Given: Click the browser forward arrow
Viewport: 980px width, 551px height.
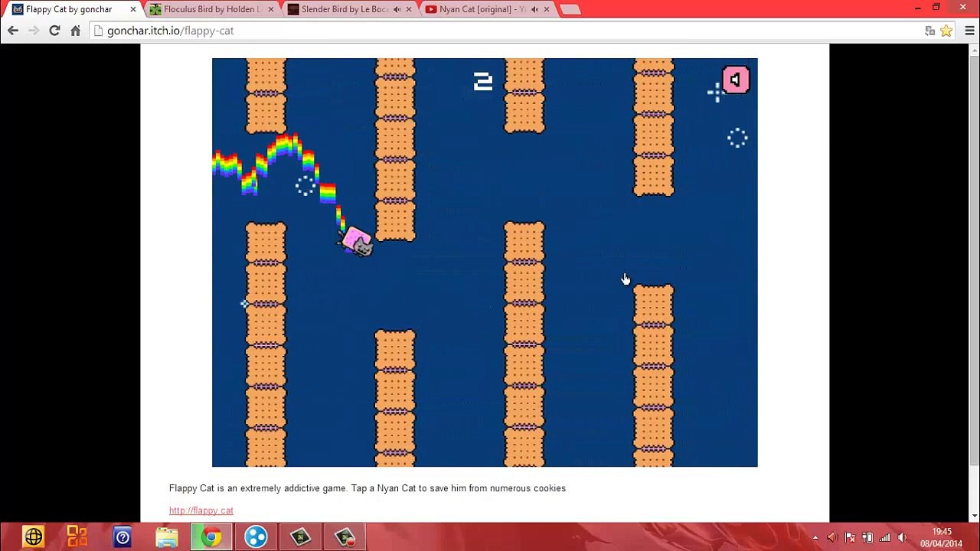Looking at the screenshot, I should click(x=34, y=31).
